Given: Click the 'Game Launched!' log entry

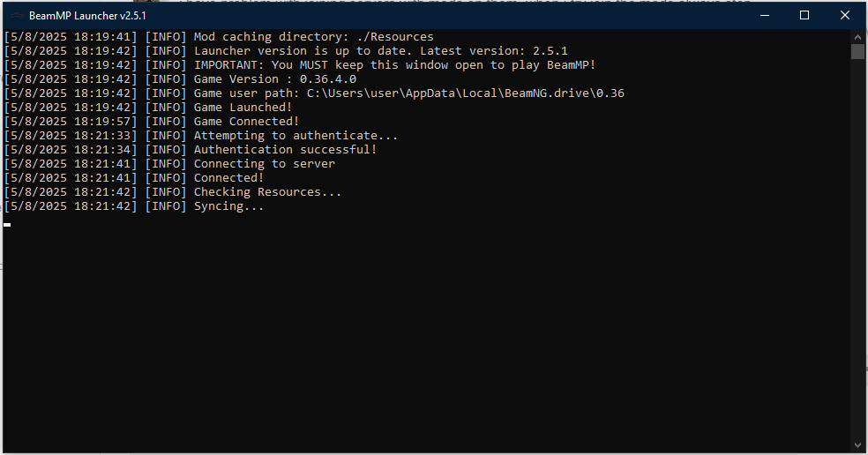Looking at the screenshot, I should 148,108.
